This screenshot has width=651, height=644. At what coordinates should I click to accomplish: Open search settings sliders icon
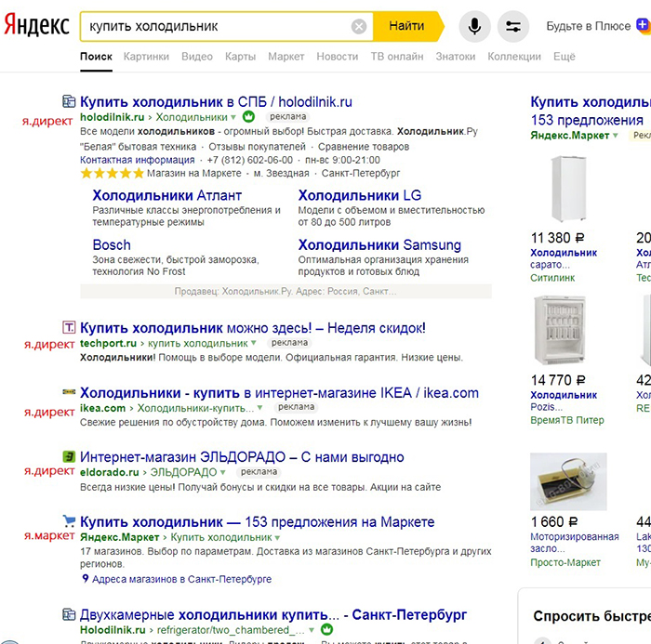pos(513,27)
